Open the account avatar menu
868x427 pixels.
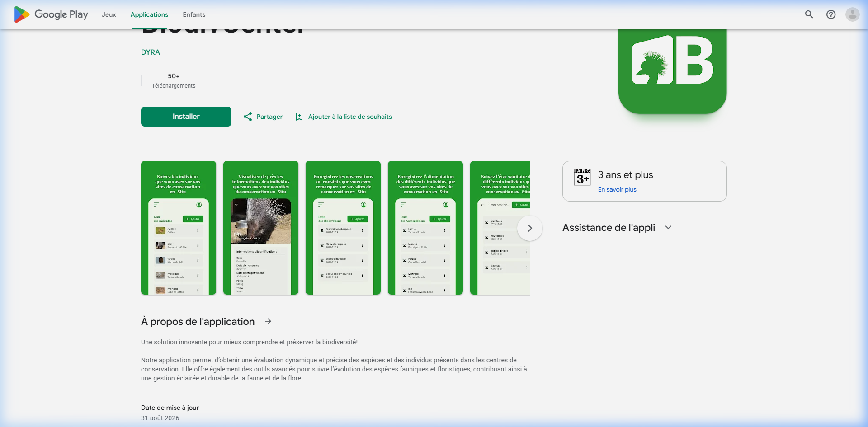853,14
